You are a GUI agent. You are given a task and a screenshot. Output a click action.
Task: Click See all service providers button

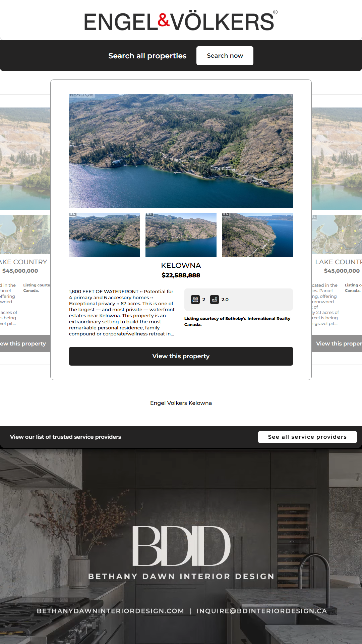[x=307, y=437]
